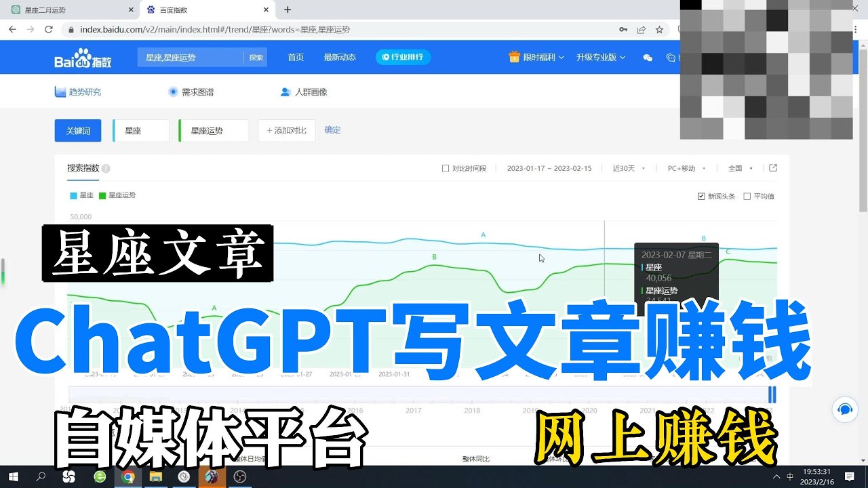Go to the 首页 nav item
Screen dimensions: 868x488
pyautogui.click(x=296, y=58)
